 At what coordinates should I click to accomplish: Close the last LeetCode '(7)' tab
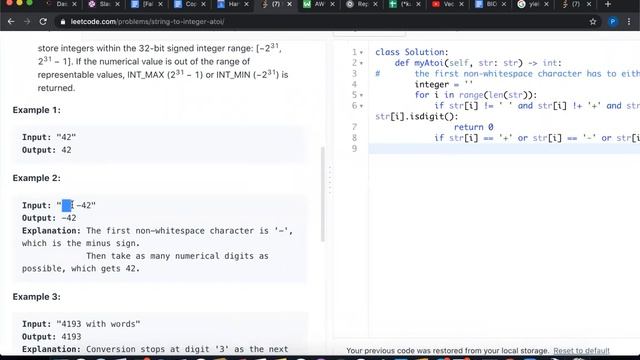pos(589,4)
